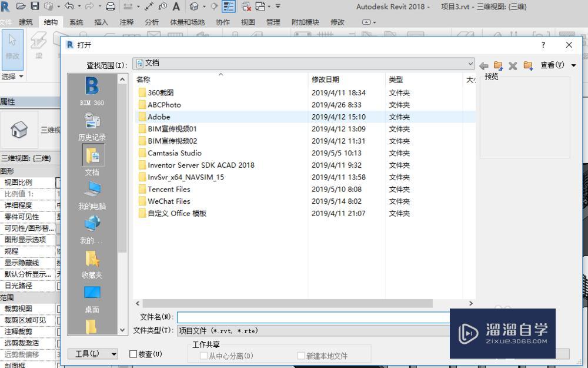
Task: Select the Adobe folder row
Action: tap(305, 117)
